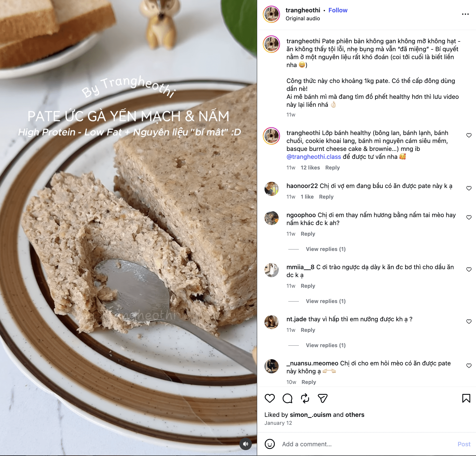Like the post with the heart icon
Screen dimensions: 476x456
click(x=269, y=398)
